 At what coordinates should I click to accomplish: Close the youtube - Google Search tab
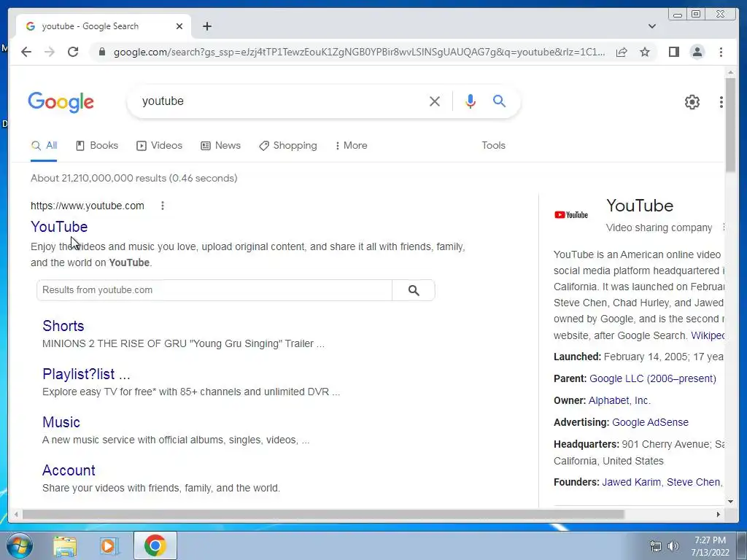pos(179,26)
